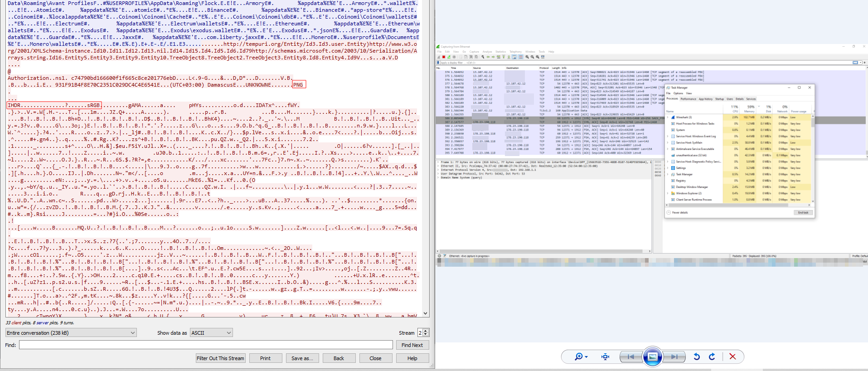Viewport: 868px width, 371px height.
Task: Start the slideshow with center button
Action: pos(652,357)
